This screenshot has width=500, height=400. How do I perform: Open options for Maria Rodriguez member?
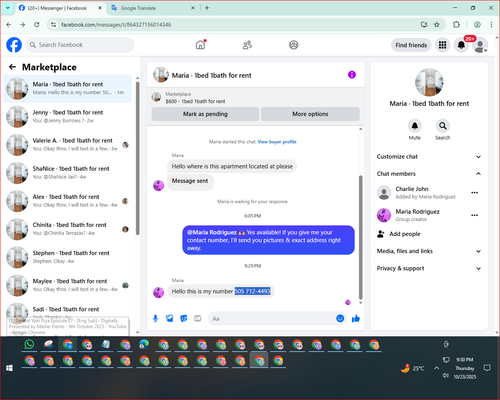475,215
